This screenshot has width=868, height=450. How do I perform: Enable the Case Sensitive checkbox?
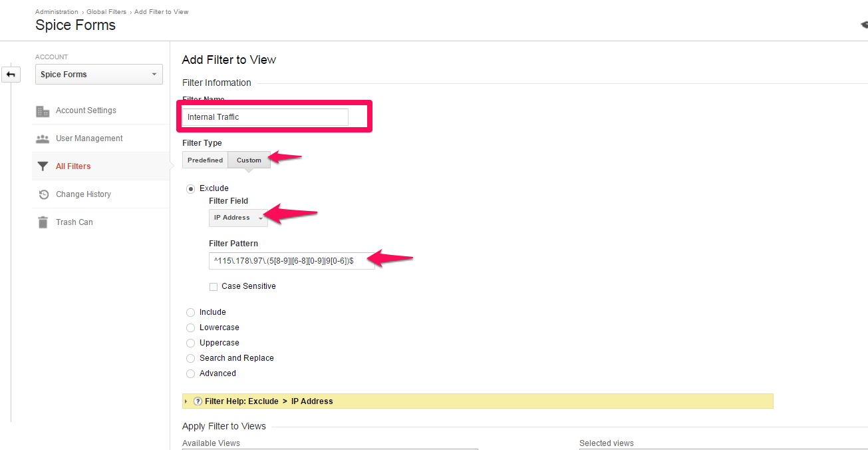tap(214, 287)
